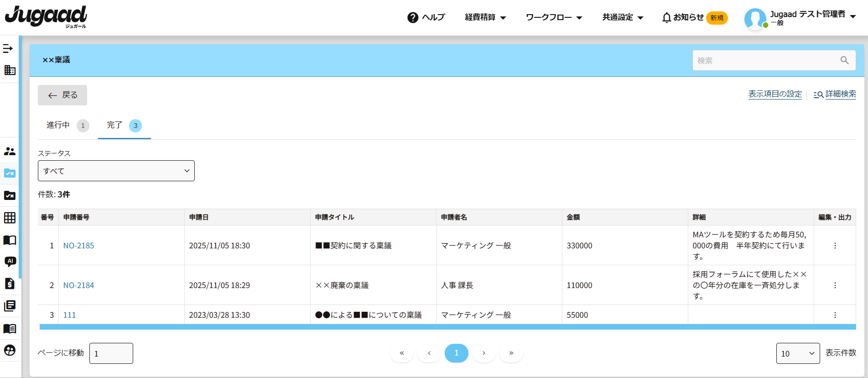The image size is (868, 378).
Task: Click the 戻る back button
Action: 62,95
